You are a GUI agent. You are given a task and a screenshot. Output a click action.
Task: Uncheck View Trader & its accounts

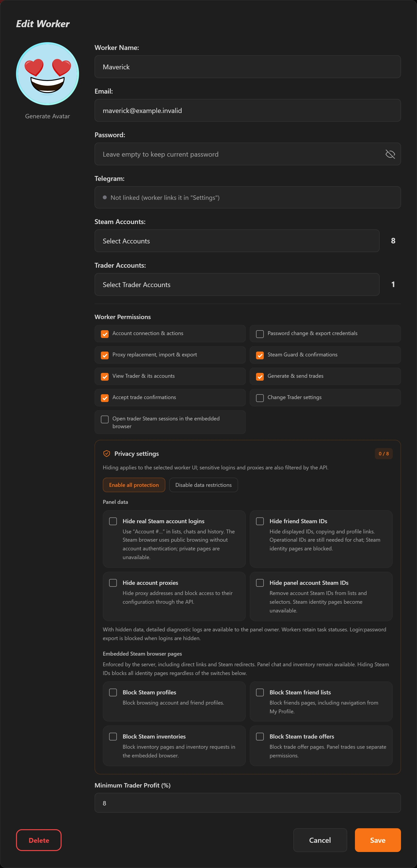[x=105, y=376]
